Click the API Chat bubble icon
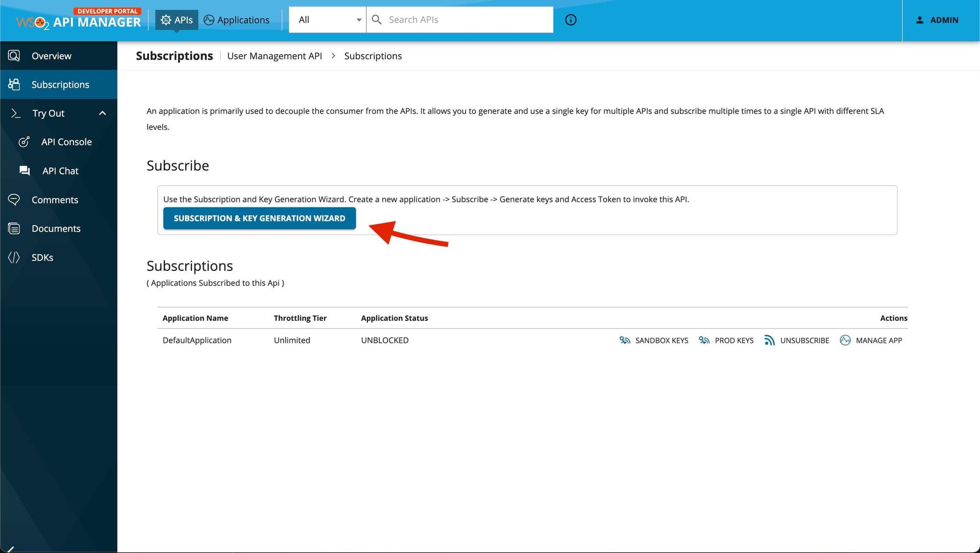Screen dimensions: 980x553 pyautogui.click(x=24, y=171)
